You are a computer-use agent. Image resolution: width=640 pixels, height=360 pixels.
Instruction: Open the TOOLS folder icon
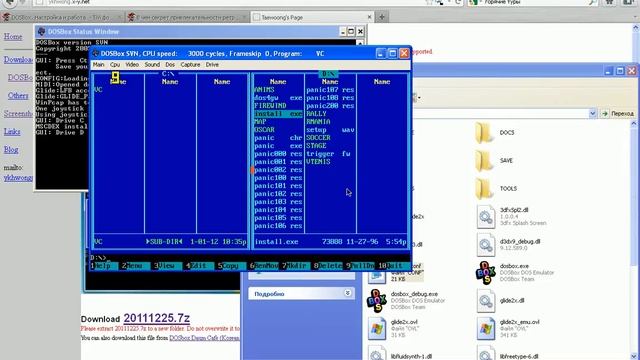pos(484,189)
